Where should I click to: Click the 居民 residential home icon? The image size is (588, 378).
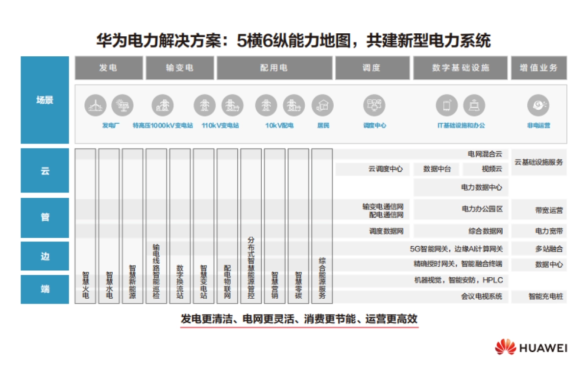click(x=323, y=104)
